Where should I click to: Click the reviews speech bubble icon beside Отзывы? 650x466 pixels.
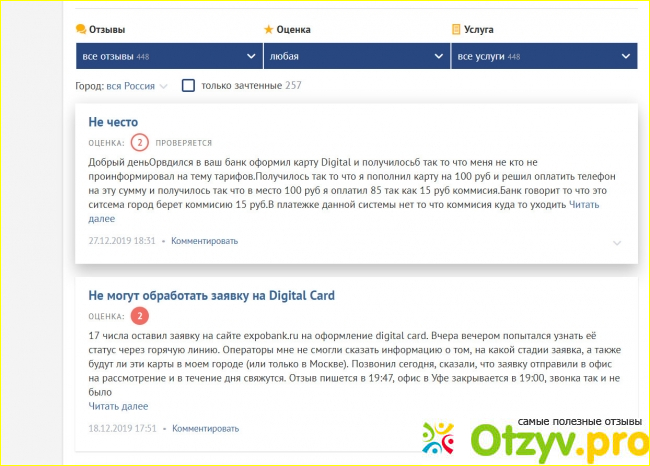80,30
